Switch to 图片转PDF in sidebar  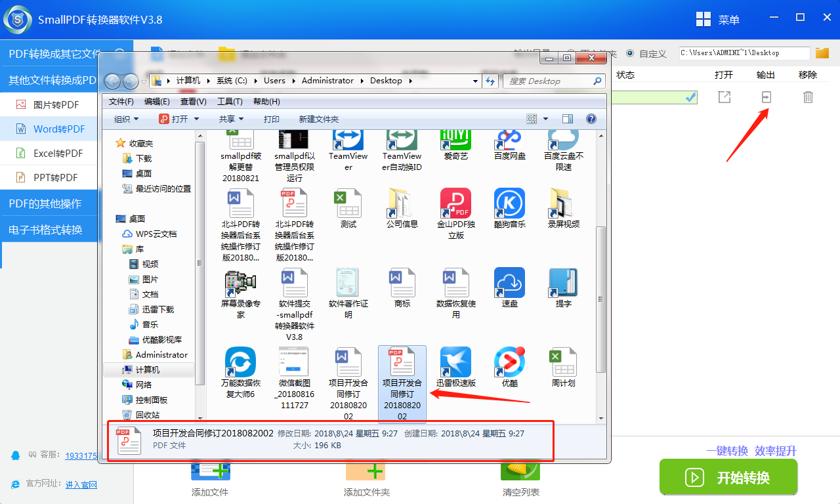[x=49, y=104]
